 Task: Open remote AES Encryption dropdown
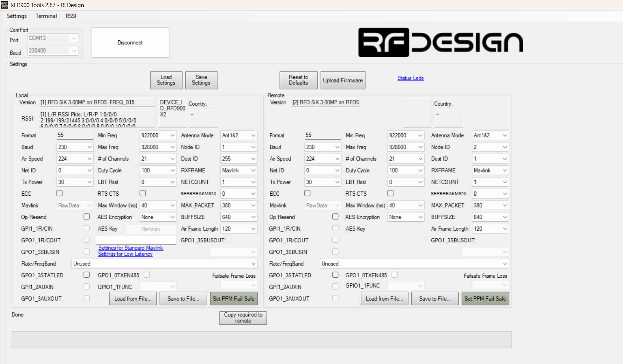(x=406, y=217)
